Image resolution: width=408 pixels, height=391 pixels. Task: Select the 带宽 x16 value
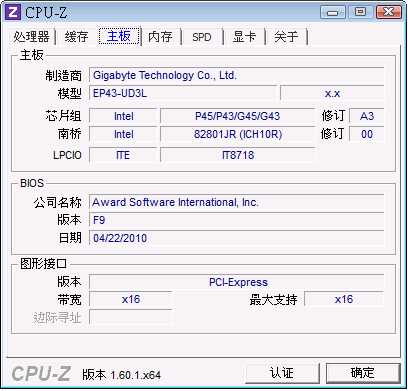[131, 299]
